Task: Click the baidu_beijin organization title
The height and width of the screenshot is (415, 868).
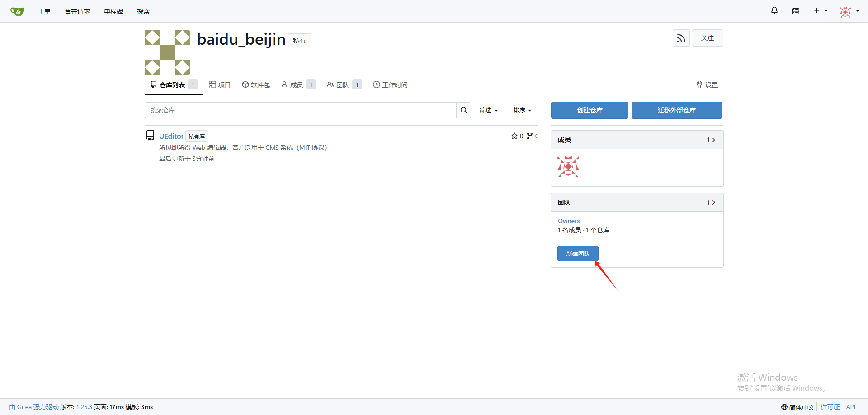Action: coord(241,40)
